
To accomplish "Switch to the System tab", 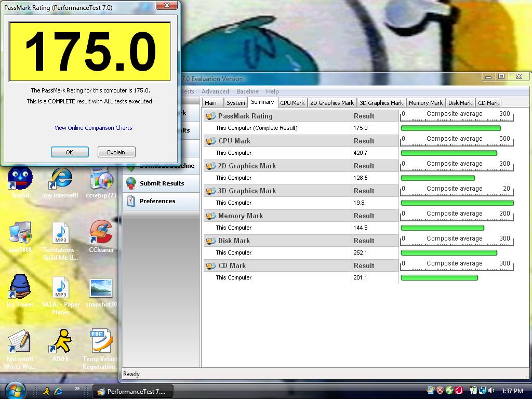I will coord(235,103).
